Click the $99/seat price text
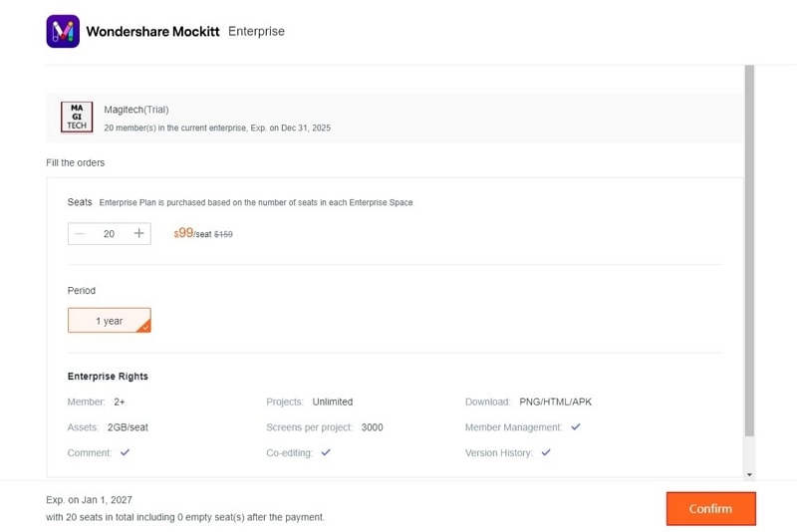797x532 pixels. 192,233
